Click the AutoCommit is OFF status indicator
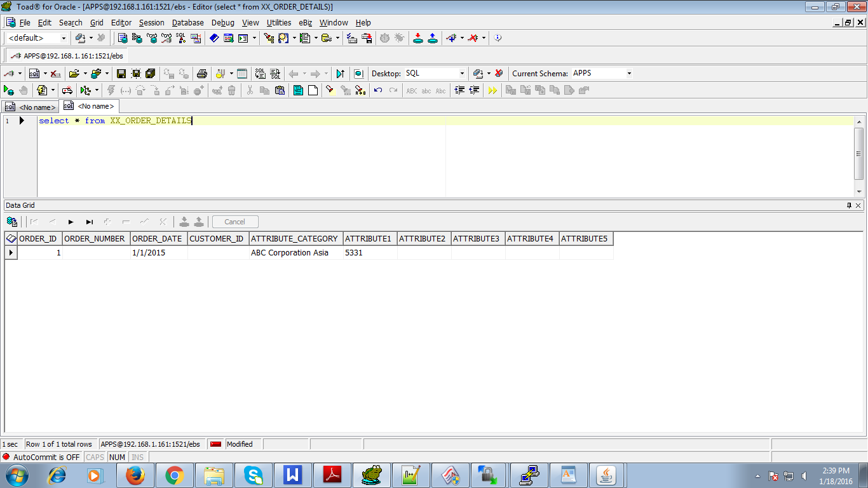Screen dimensions: 868x488 [42, 457]
